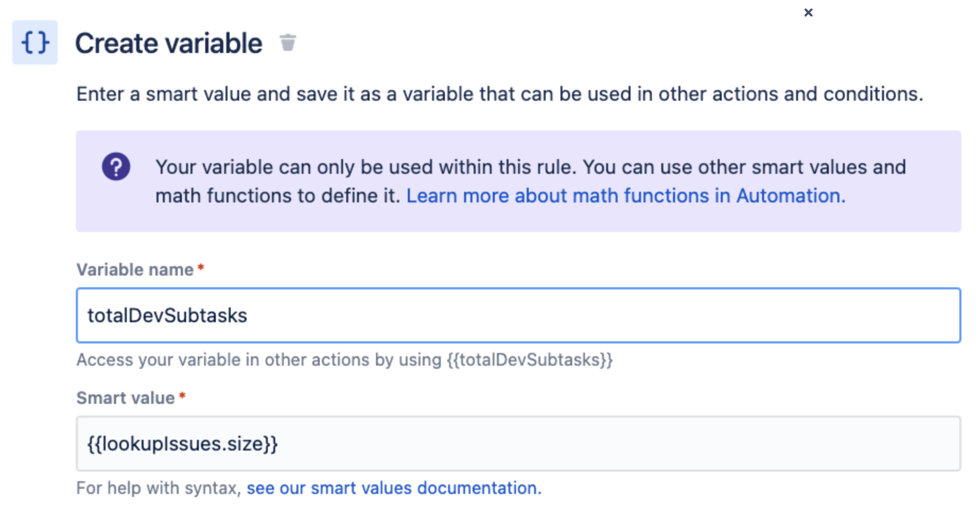Select the {{lookupIssues.size}} smart value text
The height and width of the screenshot is (530, 980).
(182, 444)
